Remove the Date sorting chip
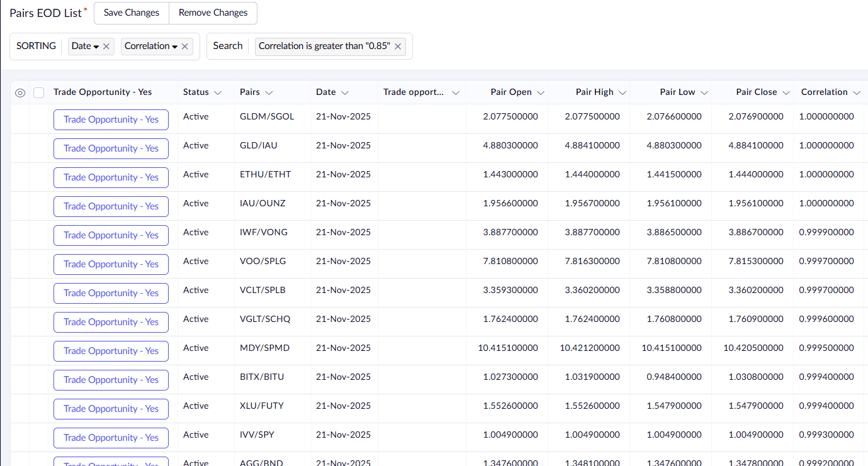868x466 pixels. (x=106, y=47)
